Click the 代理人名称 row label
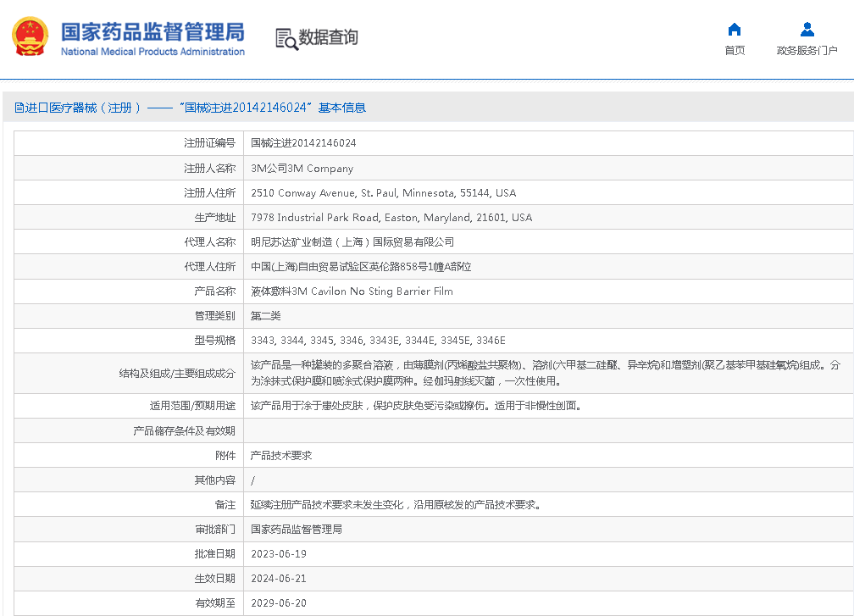Viewport: 854px width, 616px height. click(210, 241)
